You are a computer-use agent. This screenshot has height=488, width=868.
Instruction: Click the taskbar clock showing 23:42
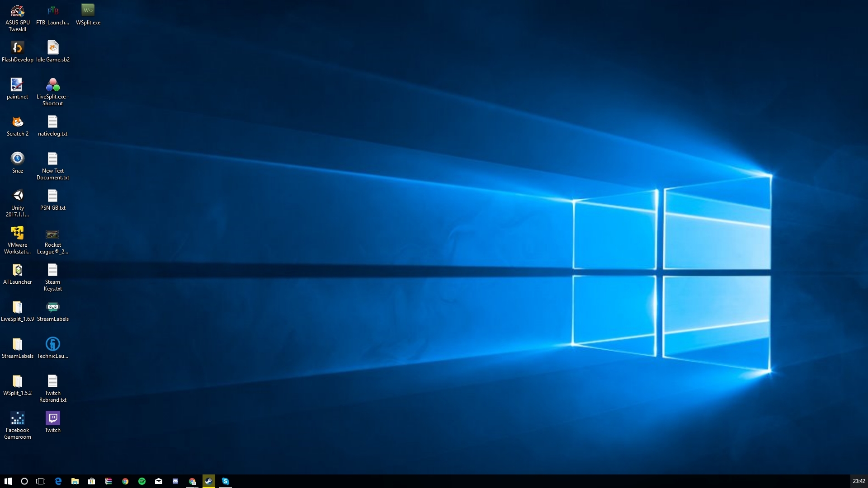[x=859, y=481]
